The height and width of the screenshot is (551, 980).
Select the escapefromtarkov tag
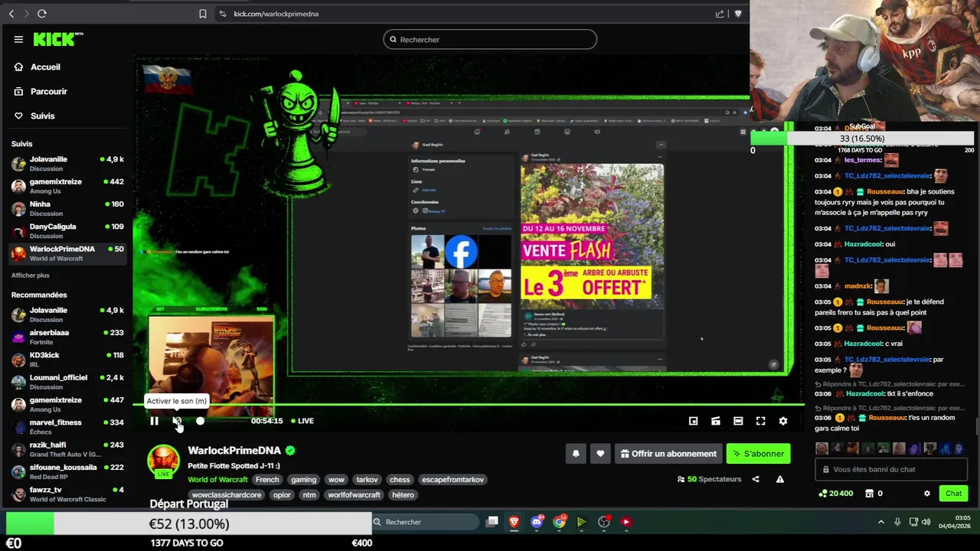(452, 480)
